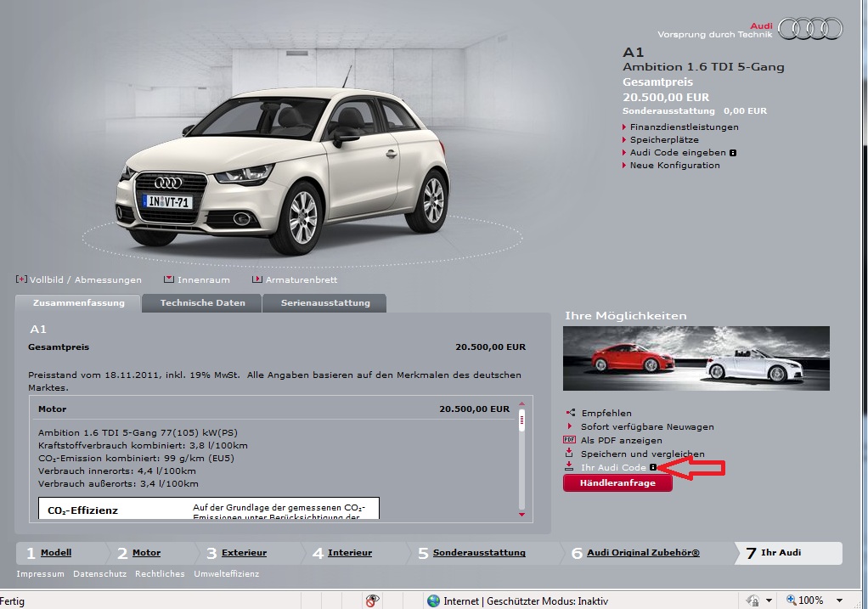Image resolution: width=868 pixels, height=609 pixels.
Task: Switch to the Technische Daten tab
Action: pos(202,303)
